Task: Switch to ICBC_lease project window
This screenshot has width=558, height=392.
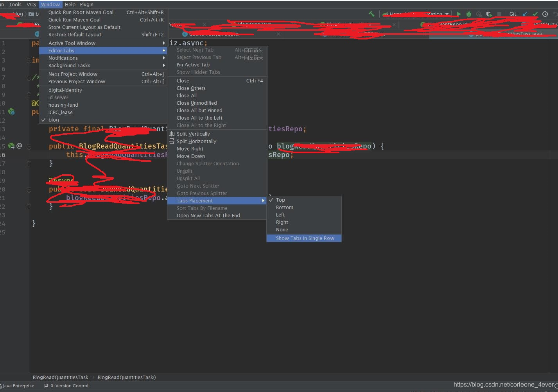Action: 103,112
